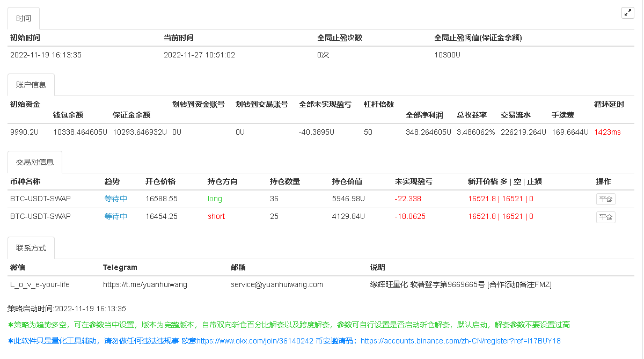
Task: Click the 微信 contact value L_o_v_e-your-life
Action: click(x=39, y=284)
